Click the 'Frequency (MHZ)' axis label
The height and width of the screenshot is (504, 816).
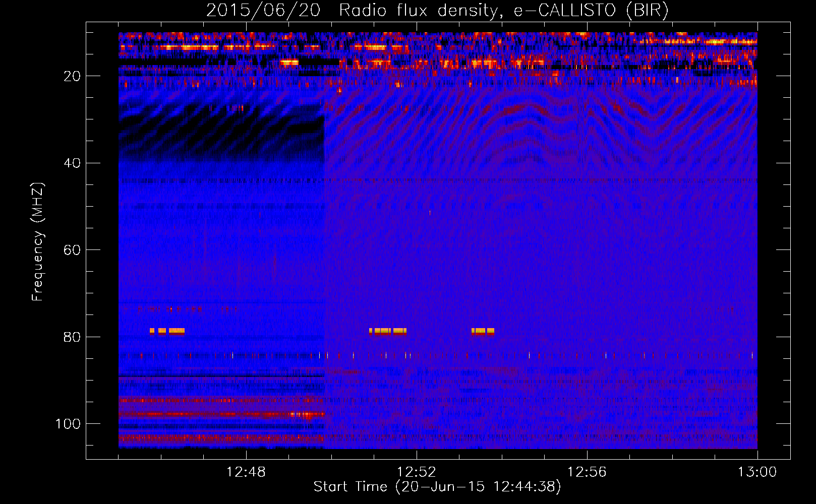pos(38,241)
